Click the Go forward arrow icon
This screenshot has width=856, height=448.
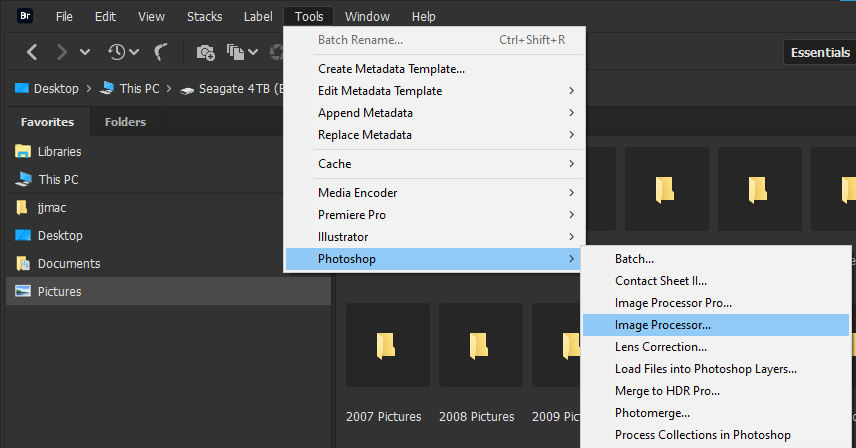click(x=62, y=51)
